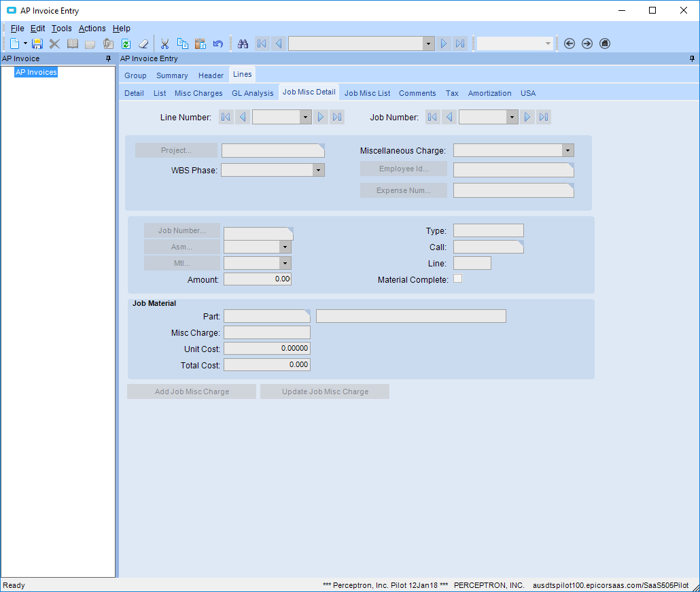Viewport: 700px width, 592px height.
Task: Open the File menu
Action: (18, 28)
